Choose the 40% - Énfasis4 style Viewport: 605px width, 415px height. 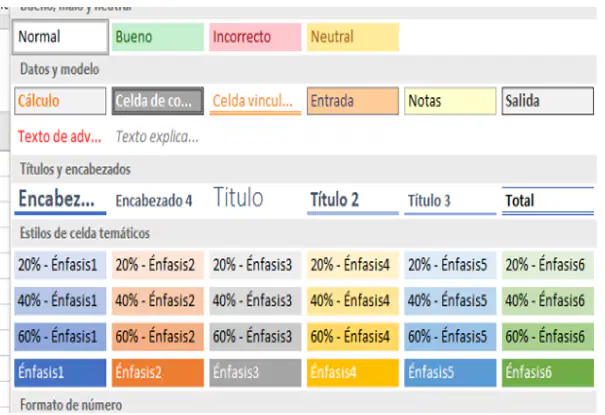(x=353, y=300)
